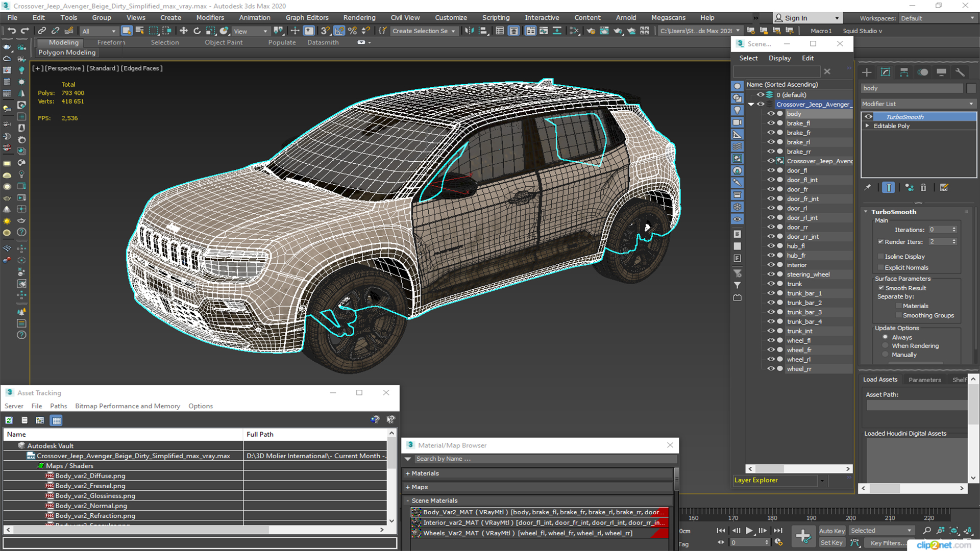Click the Undo arrow icon
Image resolution: width=980 pixels, height=551 pixels.
[12, 31]
